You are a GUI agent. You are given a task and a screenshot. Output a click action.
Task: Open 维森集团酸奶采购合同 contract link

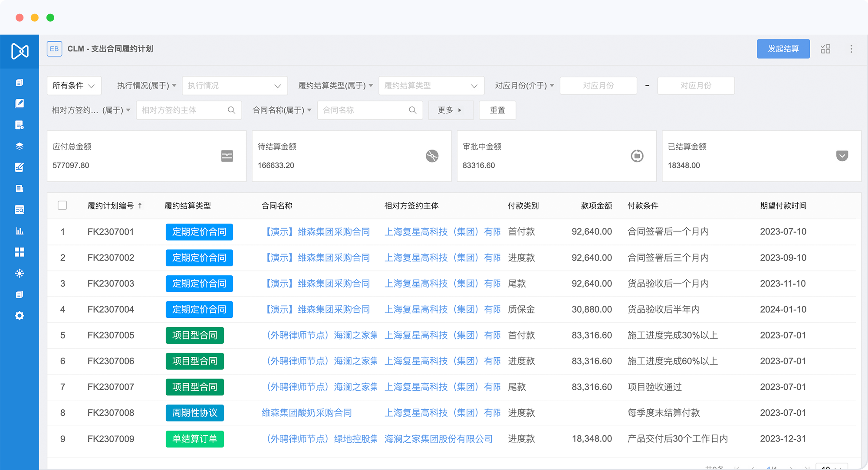point(306,413)
